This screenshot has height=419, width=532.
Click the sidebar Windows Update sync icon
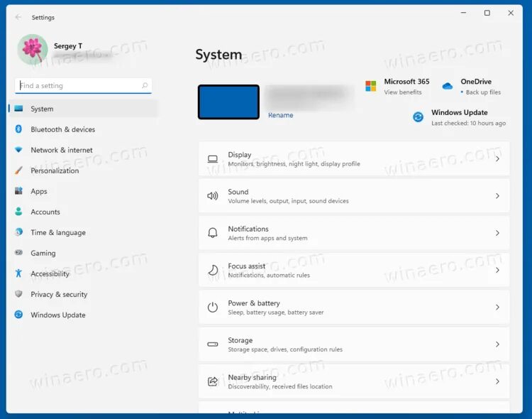(18, 315)
